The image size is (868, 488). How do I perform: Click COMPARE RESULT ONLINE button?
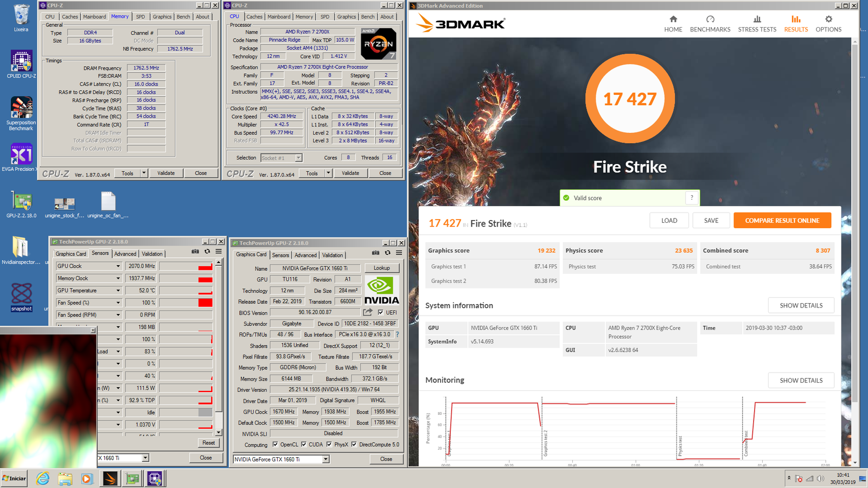point(782,220)
